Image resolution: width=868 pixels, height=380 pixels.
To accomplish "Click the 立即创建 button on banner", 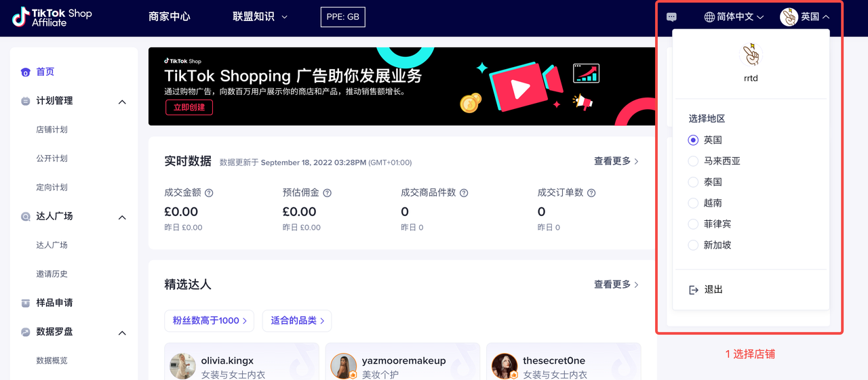I will (x=189, y=108).
